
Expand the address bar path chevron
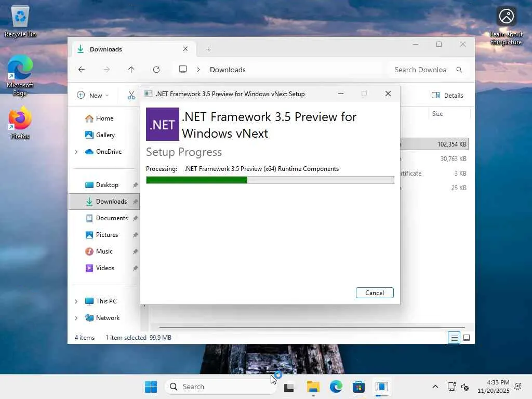coord(198,70)
